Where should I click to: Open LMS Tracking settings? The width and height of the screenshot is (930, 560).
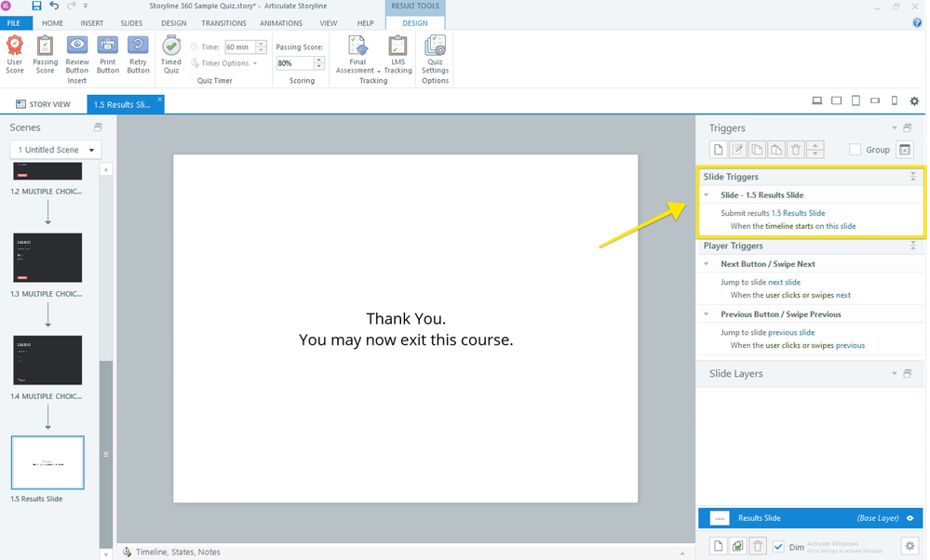pos(398,54)
